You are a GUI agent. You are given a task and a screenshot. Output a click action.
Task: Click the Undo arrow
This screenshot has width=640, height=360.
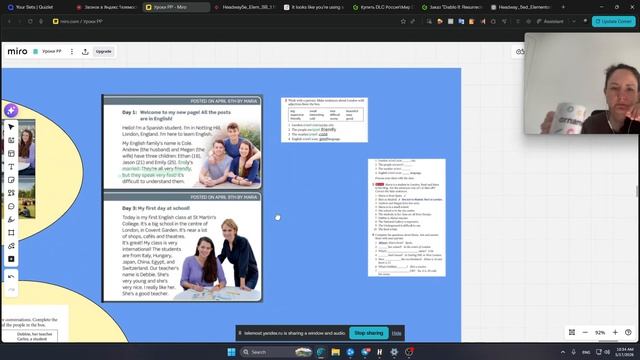click(x=11, y=277)
